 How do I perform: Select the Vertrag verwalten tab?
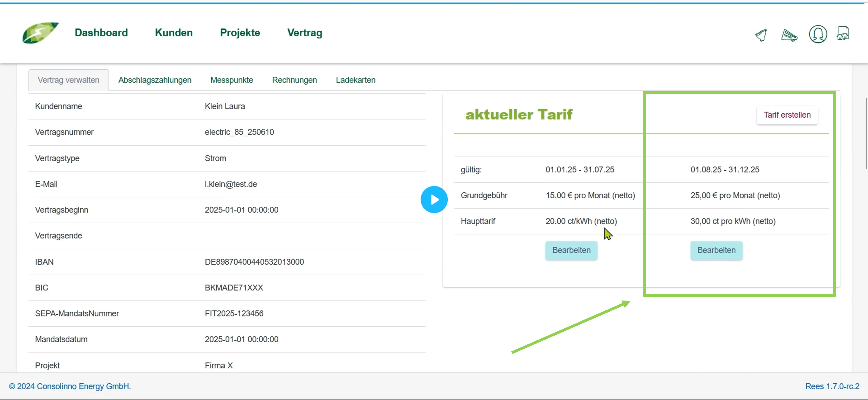coord(68,80)
